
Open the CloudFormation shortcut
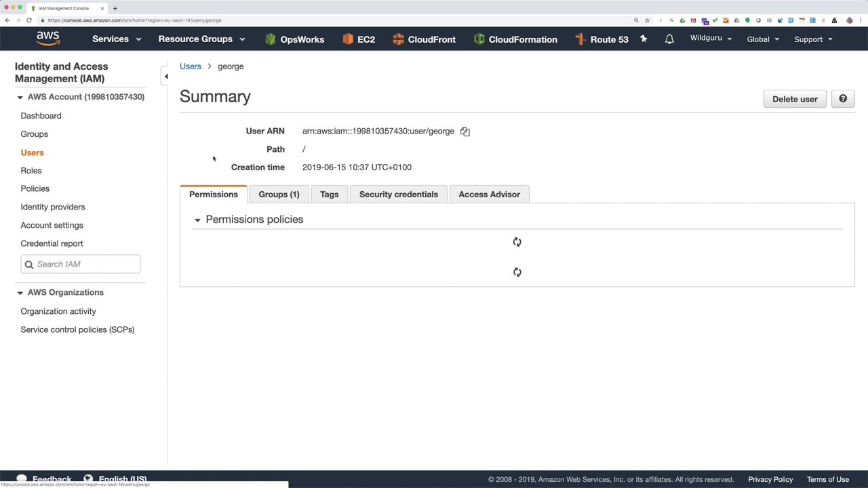click(x=515, y=39)
